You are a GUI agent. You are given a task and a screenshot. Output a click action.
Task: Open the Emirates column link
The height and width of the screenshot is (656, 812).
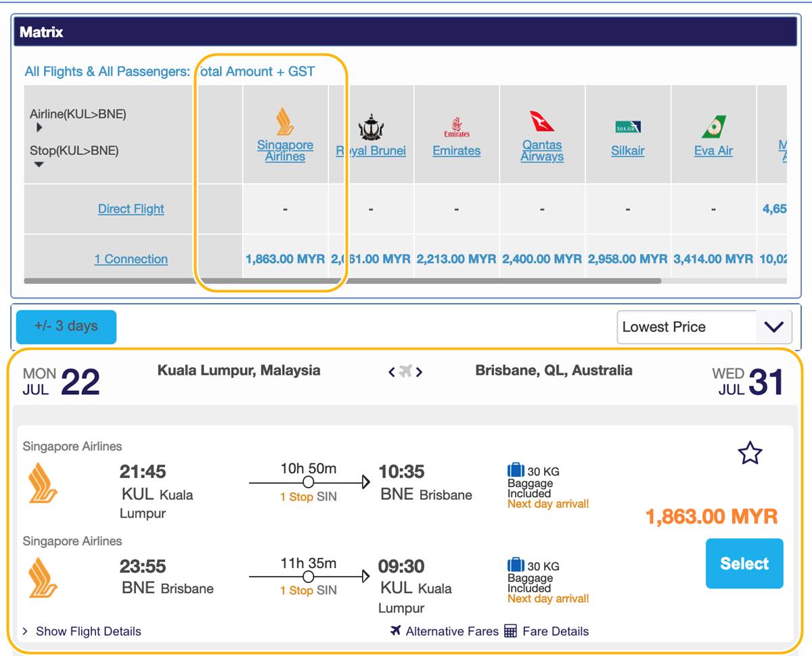click(x=457, y=151)
